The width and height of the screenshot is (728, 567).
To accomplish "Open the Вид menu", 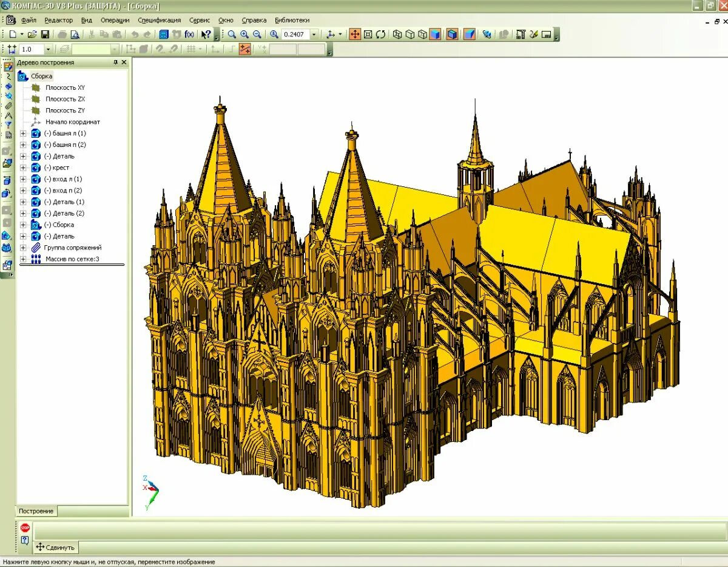I will pos(87,20).
